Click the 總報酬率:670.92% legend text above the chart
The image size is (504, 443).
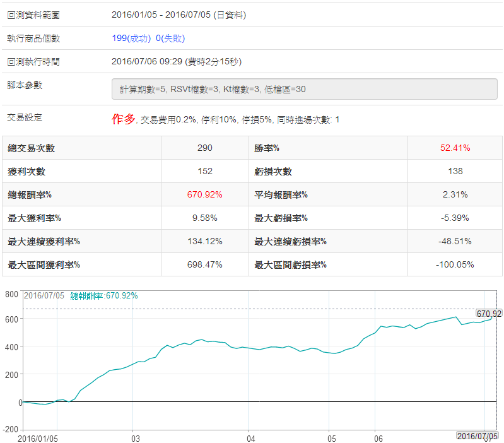(104, 295)
